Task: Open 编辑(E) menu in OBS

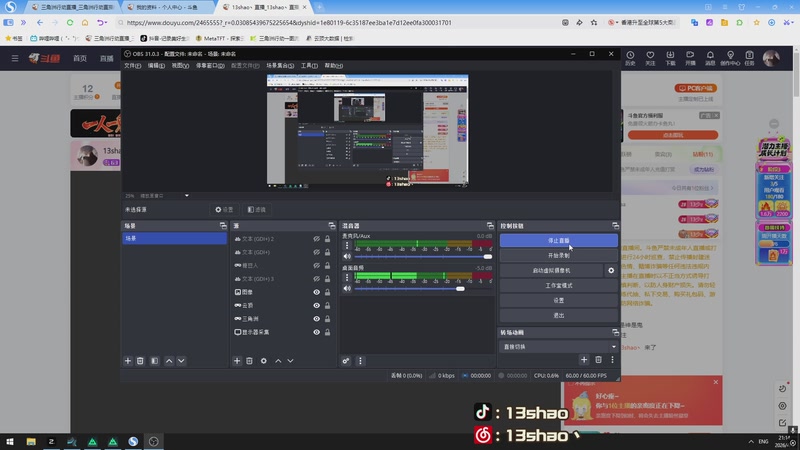Action: tap(156, 65)
